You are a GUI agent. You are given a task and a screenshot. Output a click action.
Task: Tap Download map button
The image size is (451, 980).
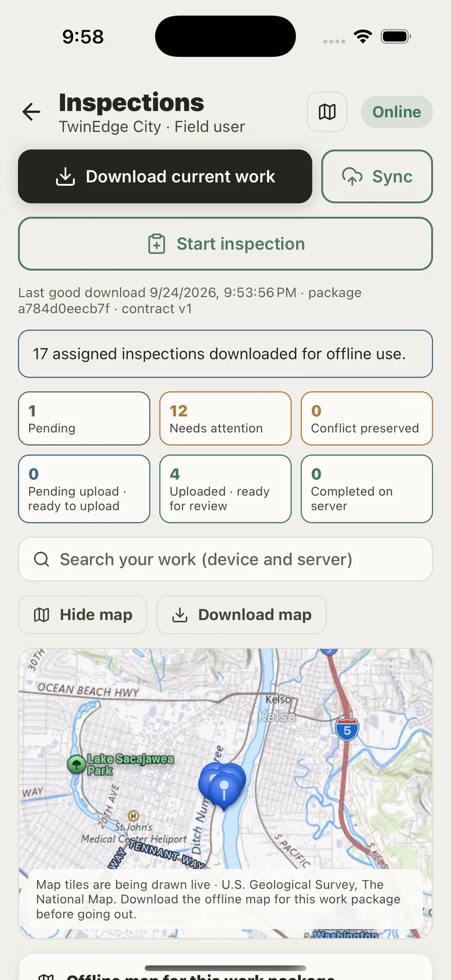pos(241,614)
